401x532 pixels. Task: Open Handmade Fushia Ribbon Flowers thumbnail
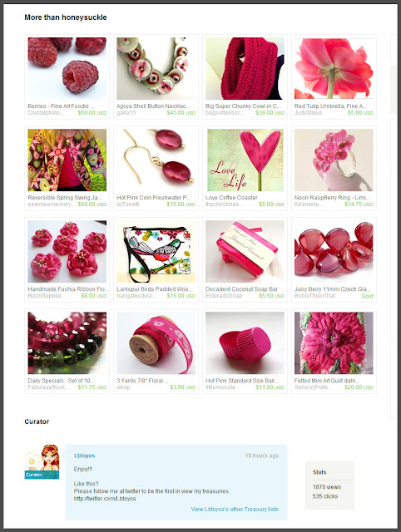click(67, 251)
